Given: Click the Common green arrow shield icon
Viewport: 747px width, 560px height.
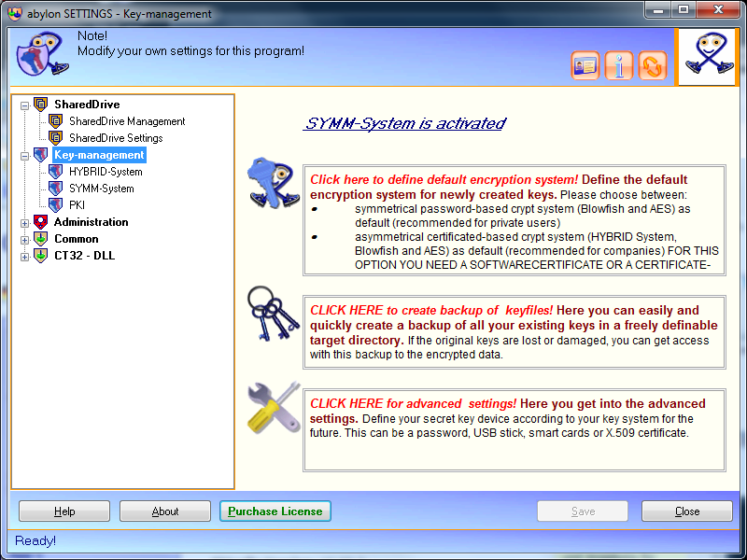Looking at the screenshot, I should [x=41, y=239].
